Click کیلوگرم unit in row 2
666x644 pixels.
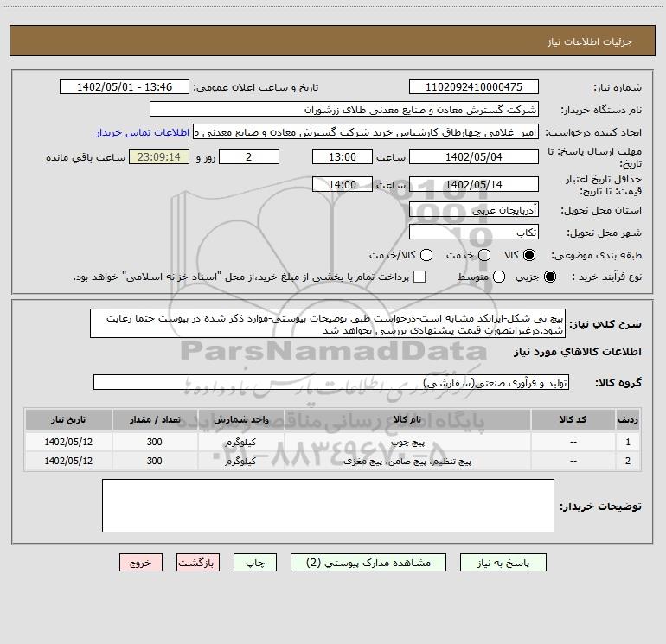tap(240, 461)
